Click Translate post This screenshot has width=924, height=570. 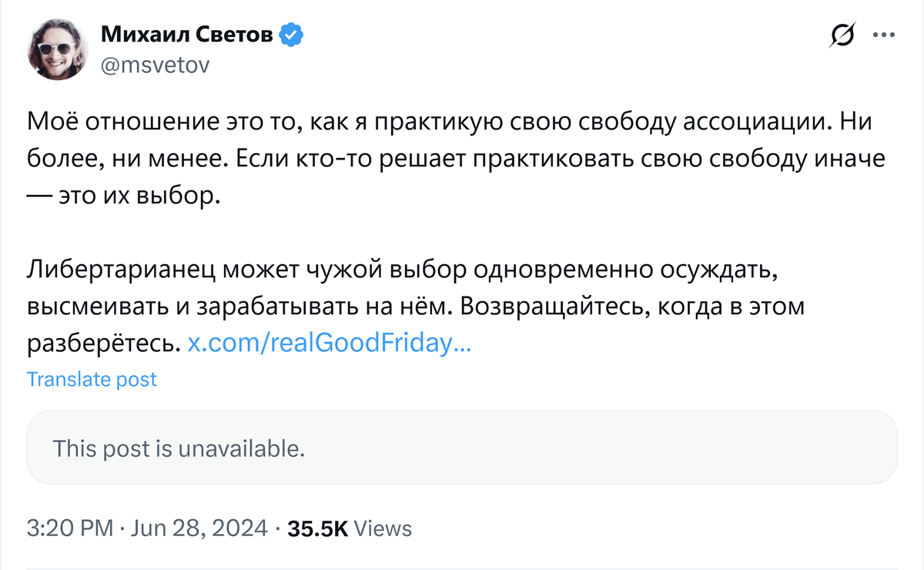(x=92, y=379)
